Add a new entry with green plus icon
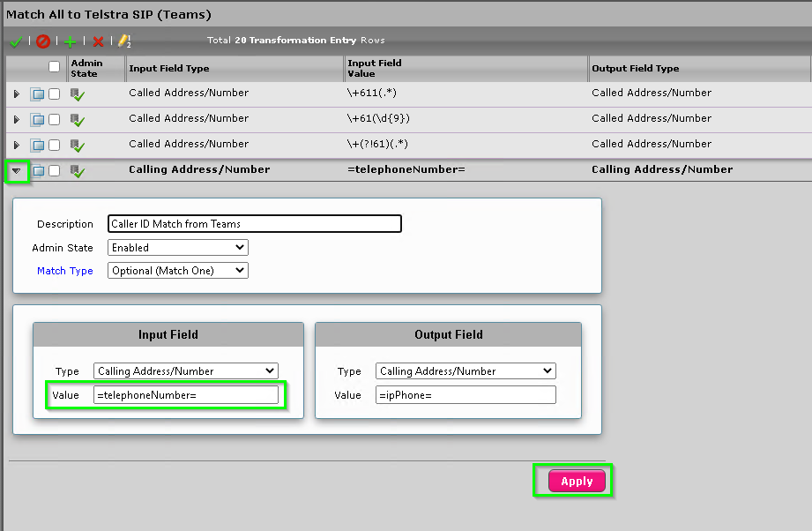Image resolution: width=812 pixels, height=531 pixels. pyautogui.click(x=70, y=41)
